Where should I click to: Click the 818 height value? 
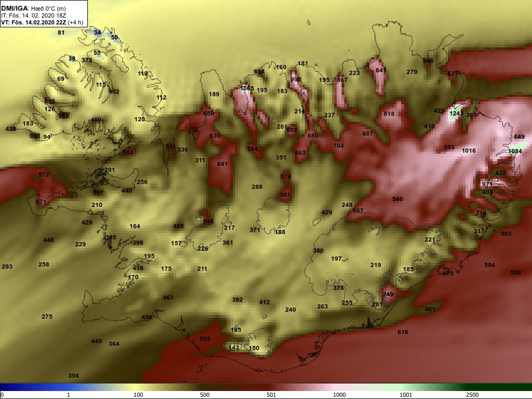tap(389, 114)
